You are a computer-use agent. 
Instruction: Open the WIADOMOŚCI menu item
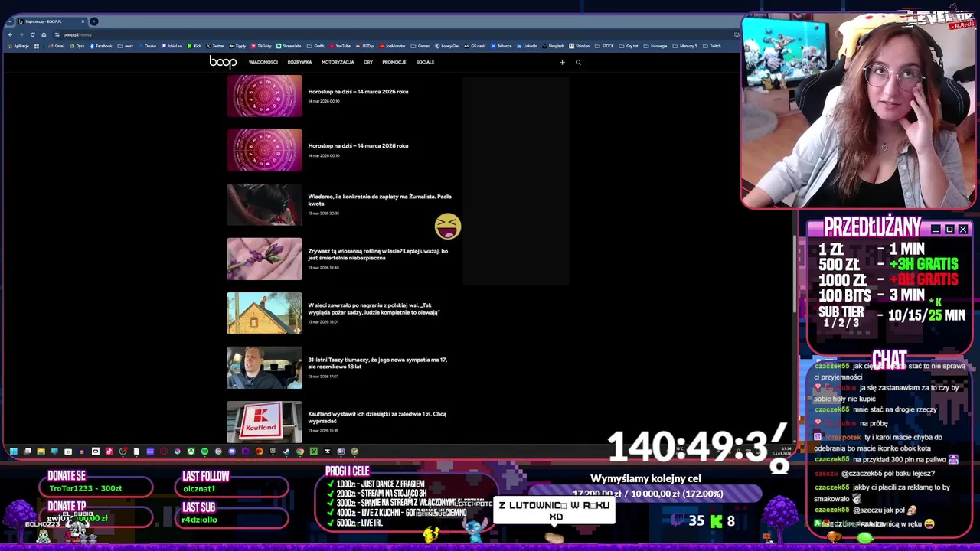[x=263, y=62]
